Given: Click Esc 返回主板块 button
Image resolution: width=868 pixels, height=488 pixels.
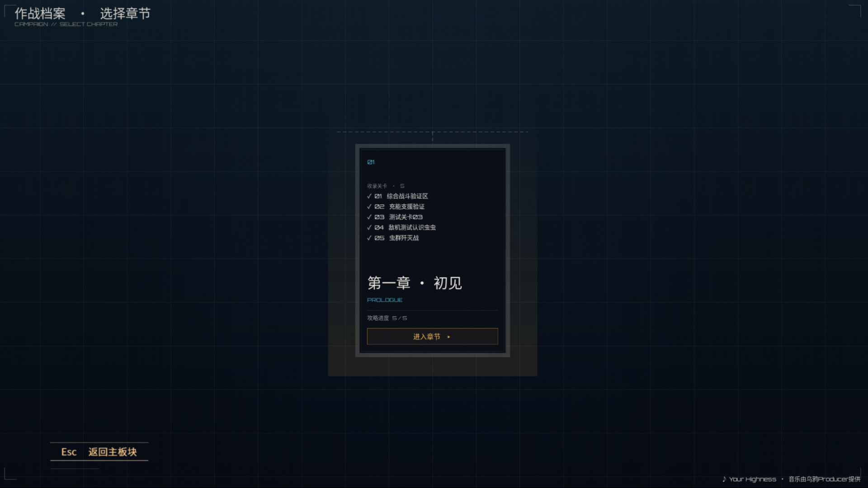Looking at the screenshot, I should click(x=99, y=451).
